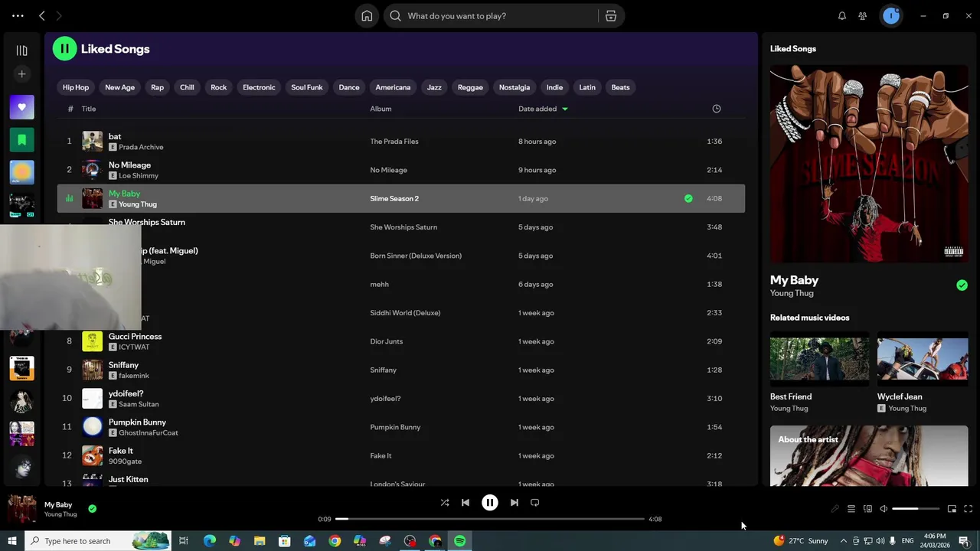
Task: Enter full screen mode icon
Action: pyautogui.click(x=968, y=509)
